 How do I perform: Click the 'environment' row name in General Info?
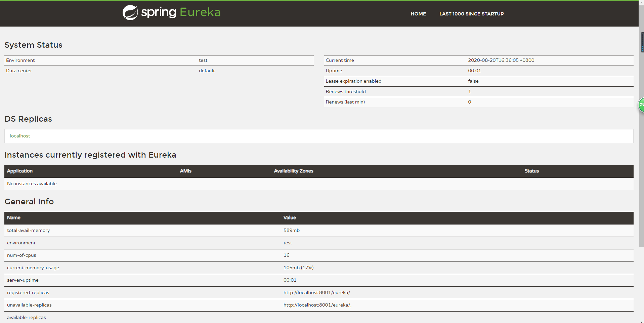tap(21, 243)
